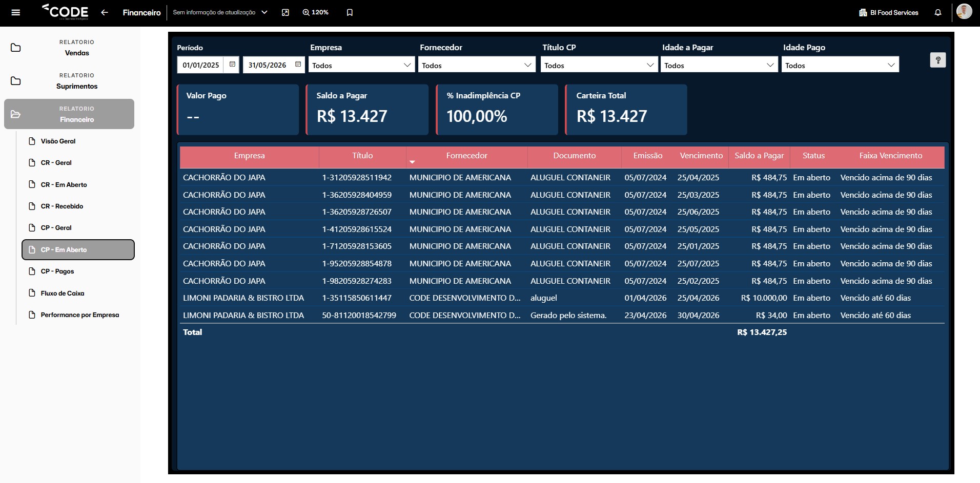Click the R$ 34,00 saldo cell
The image size is (980, 483).
click(x=771, y=315)
